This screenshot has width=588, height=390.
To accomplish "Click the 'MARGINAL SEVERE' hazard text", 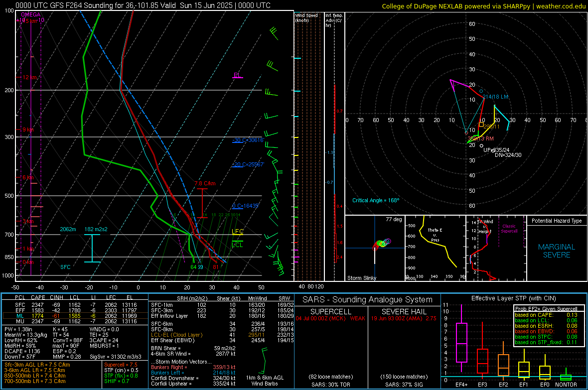I will click(557, 251).
